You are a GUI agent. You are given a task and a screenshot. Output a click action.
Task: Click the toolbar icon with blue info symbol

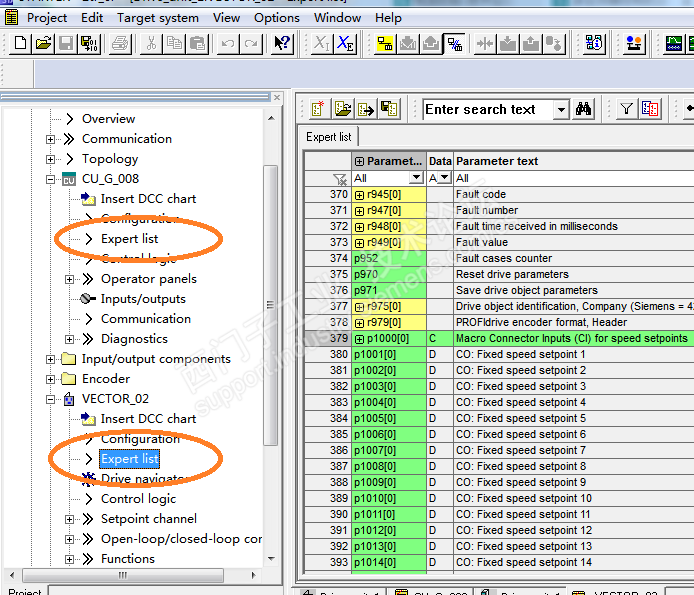(x=594, y=43)
